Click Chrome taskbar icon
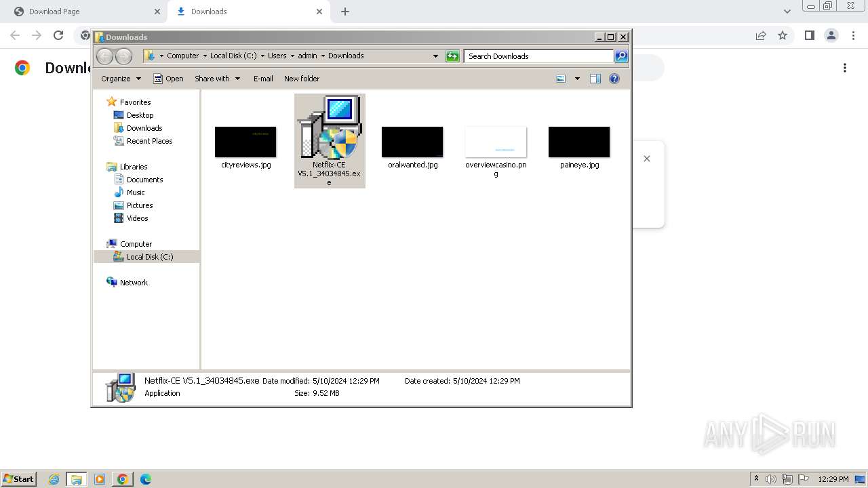Viewport: 868px width, 488px height. coord(123,479)
